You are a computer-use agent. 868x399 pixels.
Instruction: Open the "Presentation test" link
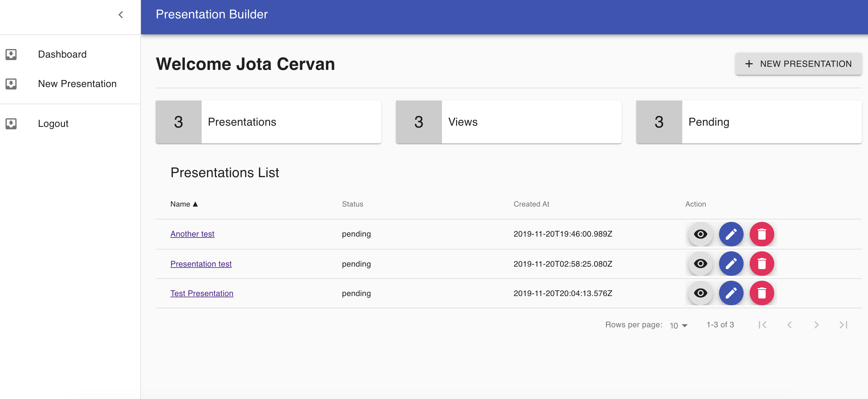click(201, 264)
